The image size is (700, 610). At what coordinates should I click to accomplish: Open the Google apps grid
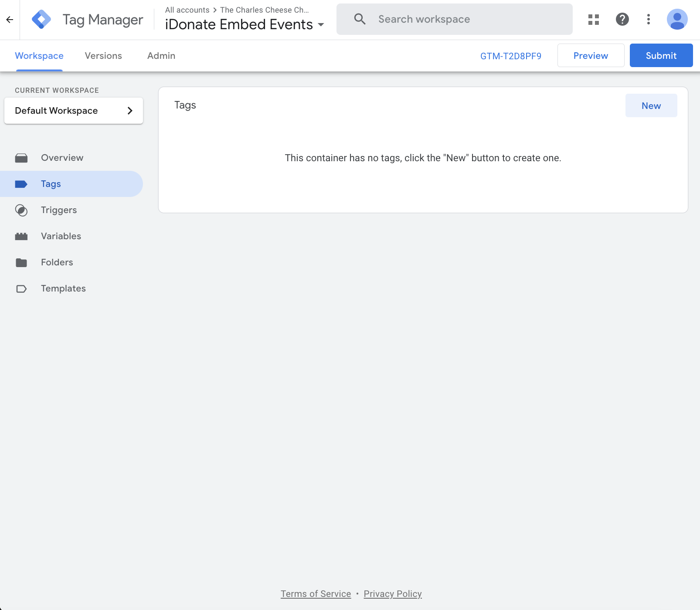click(x=594, y=19)
